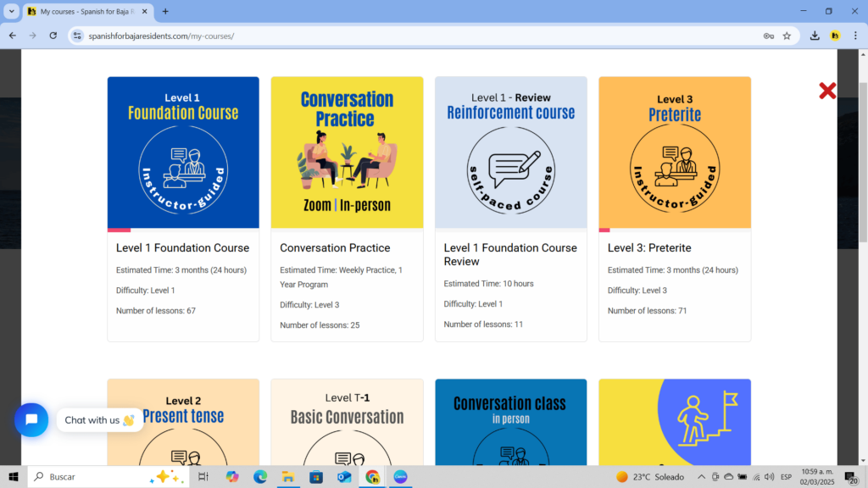Click "Number of lessons: 11" text

coord(483,324)
